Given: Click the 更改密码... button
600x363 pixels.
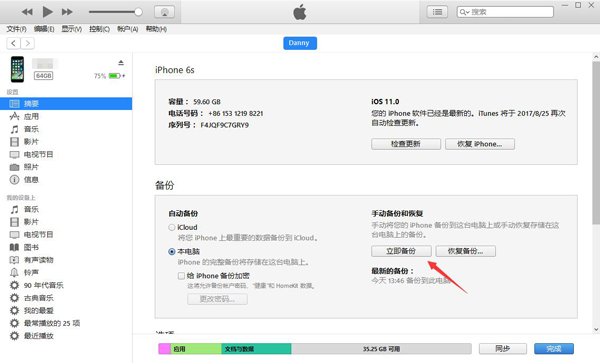Looking at the screenshot, I should 217,299.
